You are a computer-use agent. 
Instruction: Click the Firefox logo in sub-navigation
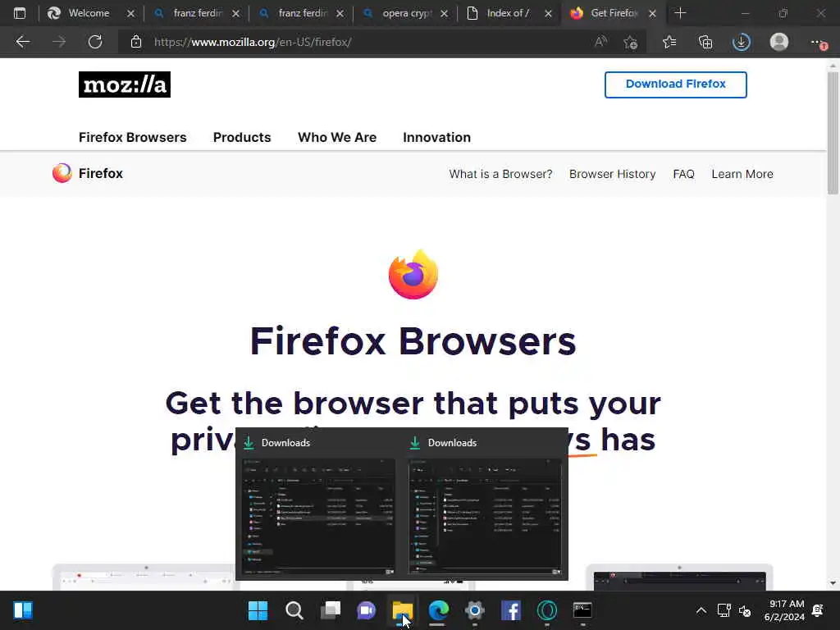(62, 173)
